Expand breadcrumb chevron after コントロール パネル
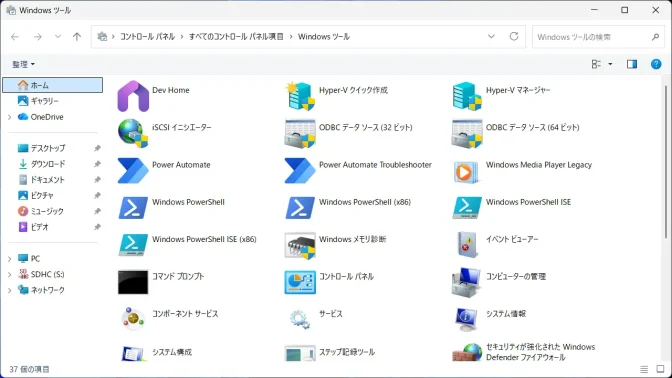Screen dimensions: 672x378 click(x=182, y=37)
